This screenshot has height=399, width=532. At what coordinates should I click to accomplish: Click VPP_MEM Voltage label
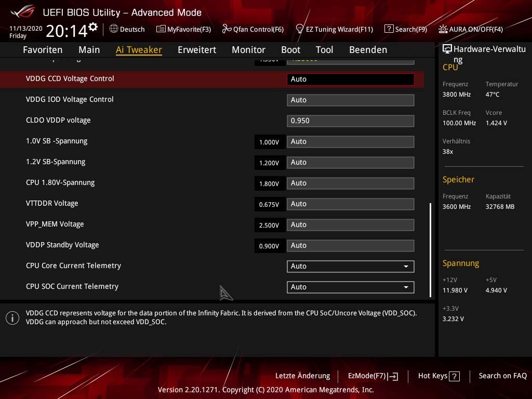(55, 224)
